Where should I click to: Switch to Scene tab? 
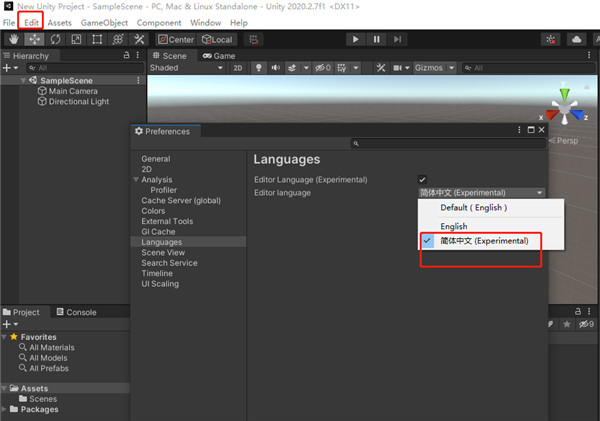170,56
